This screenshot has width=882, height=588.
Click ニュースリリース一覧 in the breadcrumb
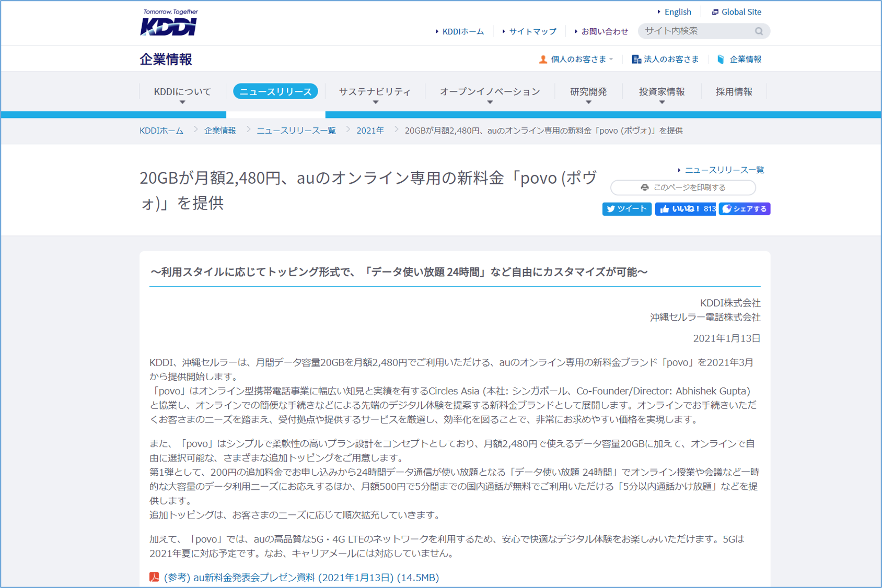click(296, 131)
